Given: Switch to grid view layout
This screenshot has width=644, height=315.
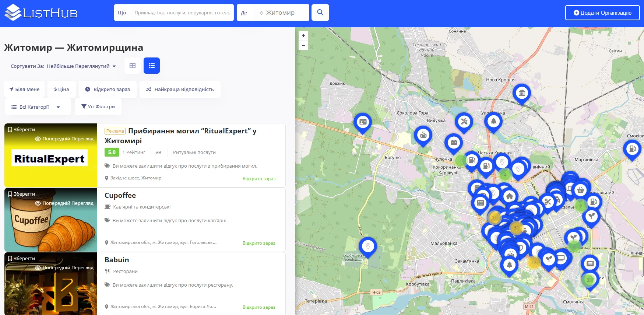Looking at the screenshot, I should click(133, 66).
